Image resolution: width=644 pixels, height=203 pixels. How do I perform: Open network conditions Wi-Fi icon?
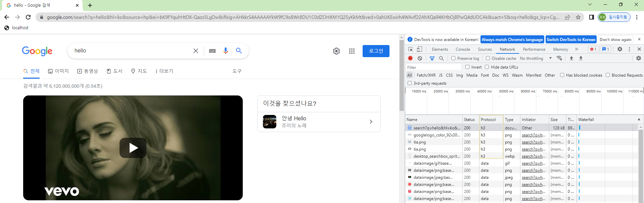559,58
